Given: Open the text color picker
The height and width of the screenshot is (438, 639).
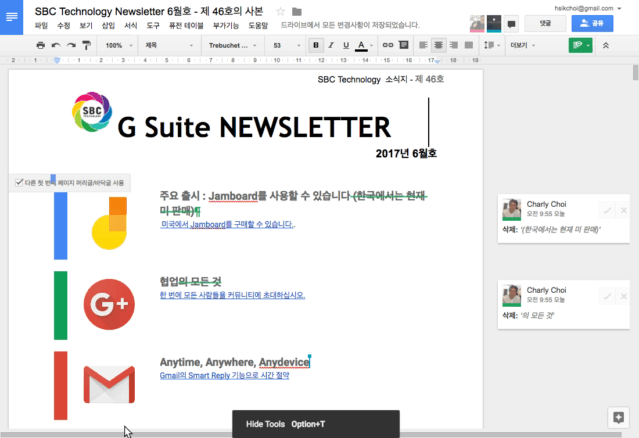Looking at the screenshot, I should click(x=361, y=46).
